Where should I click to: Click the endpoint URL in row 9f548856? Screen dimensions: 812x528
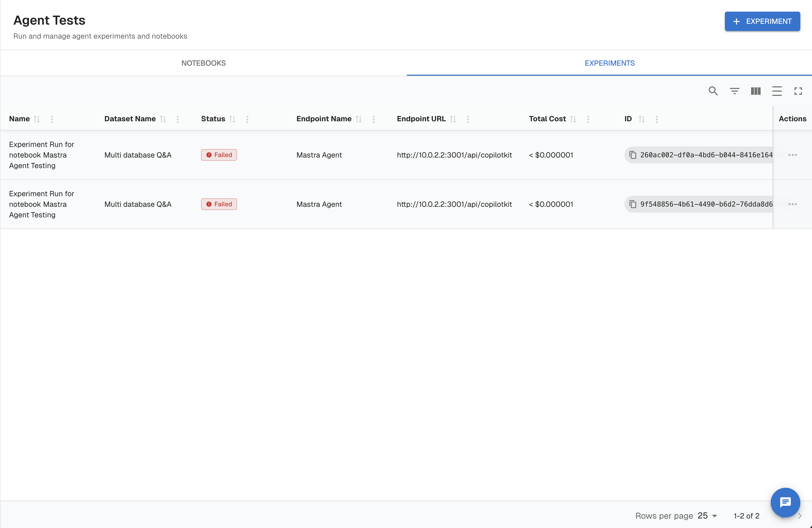coord(454,204)
